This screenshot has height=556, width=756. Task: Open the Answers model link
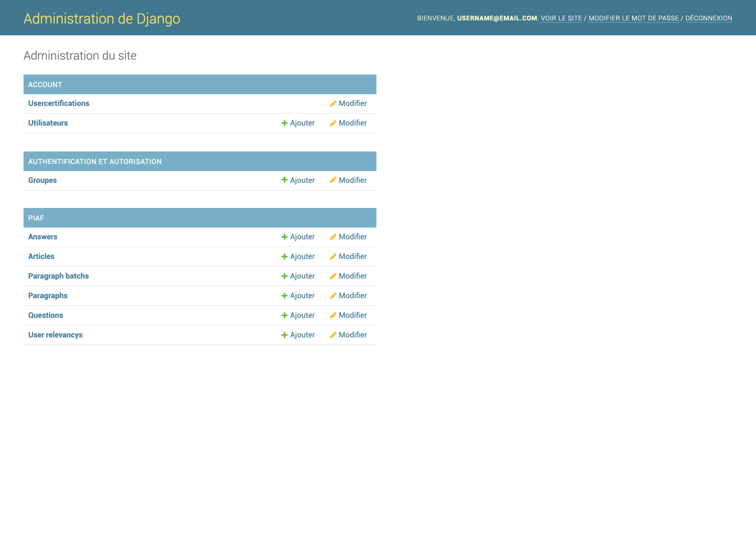43,237
